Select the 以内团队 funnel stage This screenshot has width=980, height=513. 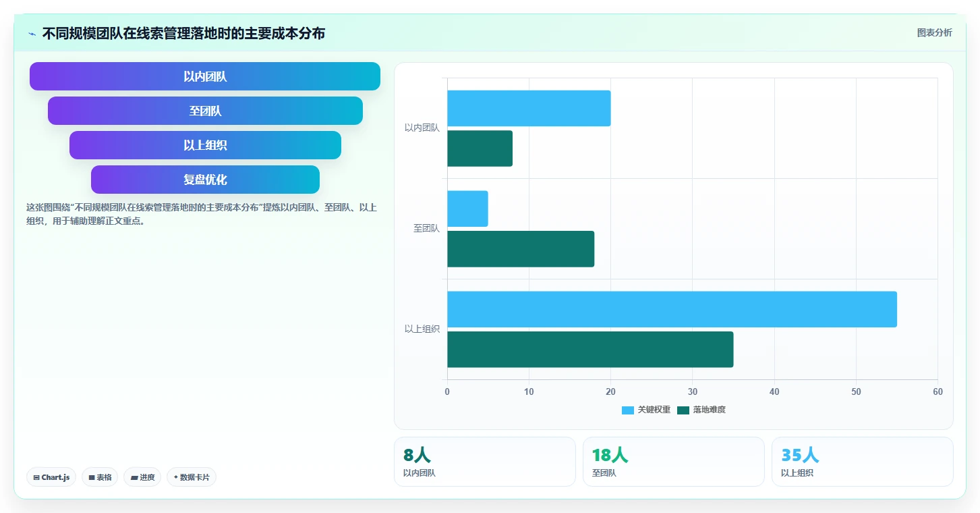coord(205,76)
